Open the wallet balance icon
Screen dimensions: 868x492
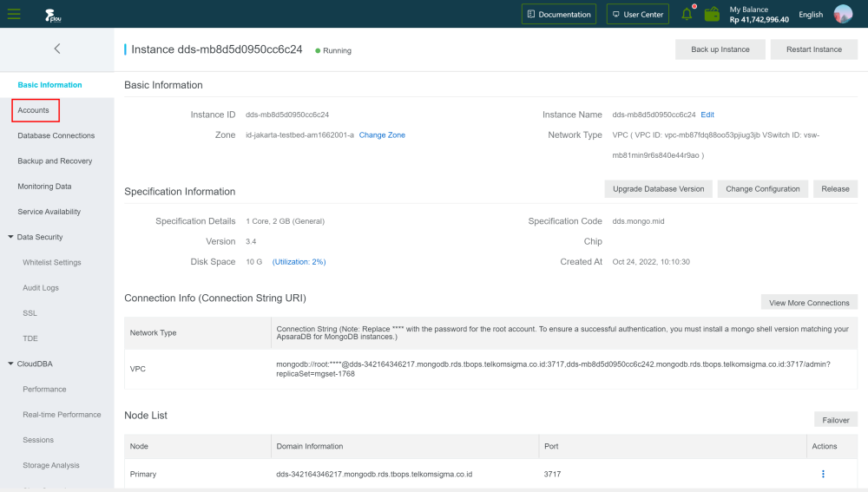712,14
